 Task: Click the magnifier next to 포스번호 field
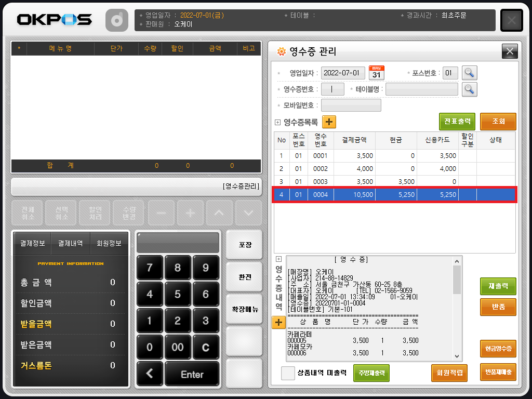pyautogui.click(x=470, y=73)
